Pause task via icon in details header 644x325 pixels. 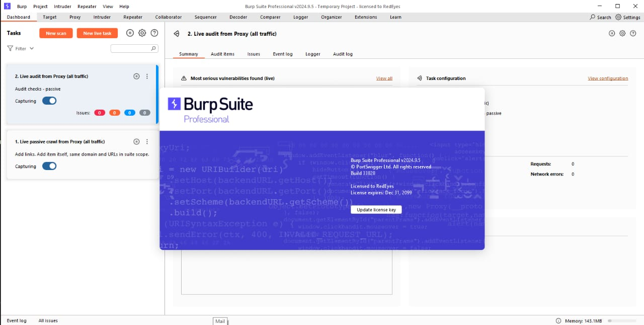(x=612, y=33)
